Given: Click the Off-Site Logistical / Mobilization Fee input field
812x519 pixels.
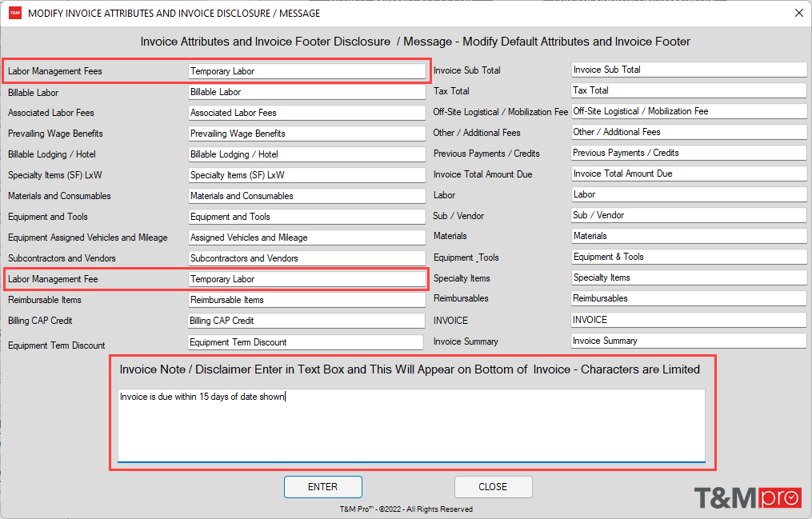Looking at the screenshot, I should (689, 111).
